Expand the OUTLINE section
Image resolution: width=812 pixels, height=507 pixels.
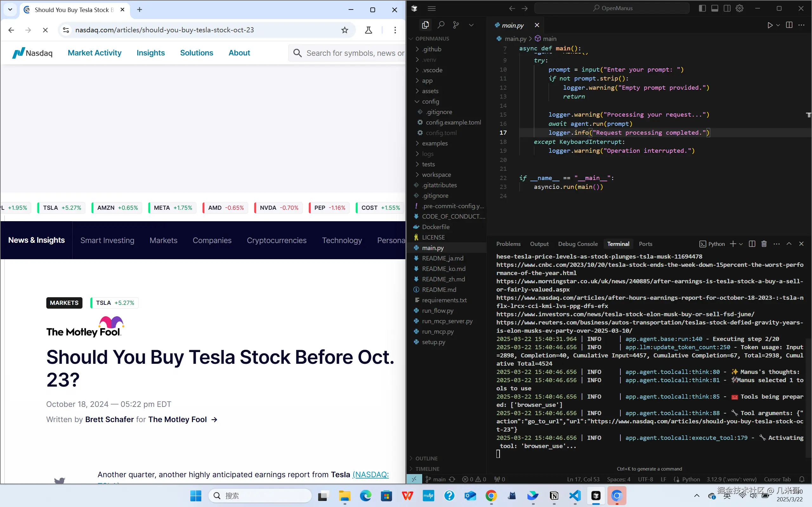[426, 459]
